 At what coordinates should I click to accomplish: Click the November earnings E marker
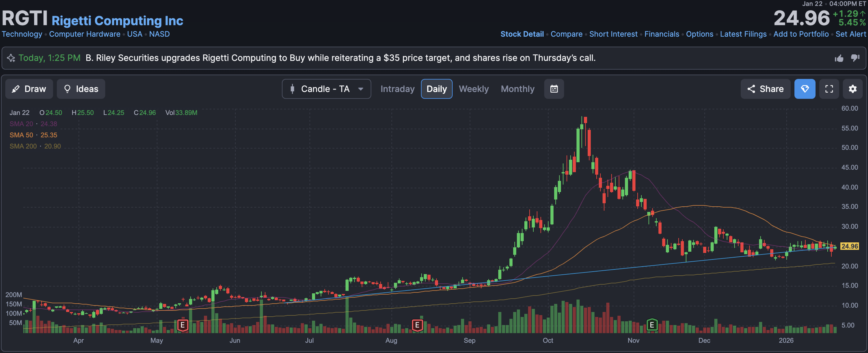[652, 325]
